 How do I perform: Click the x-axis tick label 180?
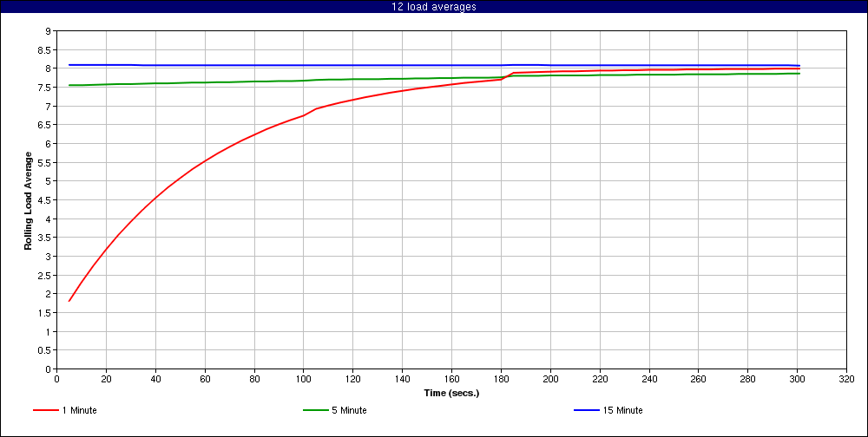(x=501, y=379)
